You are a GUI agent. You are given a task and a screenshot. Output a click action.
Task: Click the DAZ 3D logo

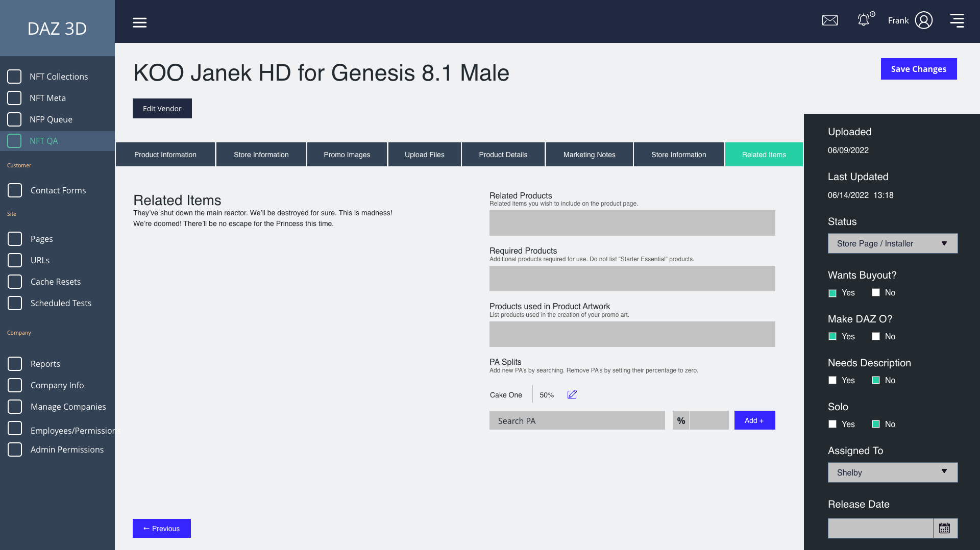pos(57,29)
